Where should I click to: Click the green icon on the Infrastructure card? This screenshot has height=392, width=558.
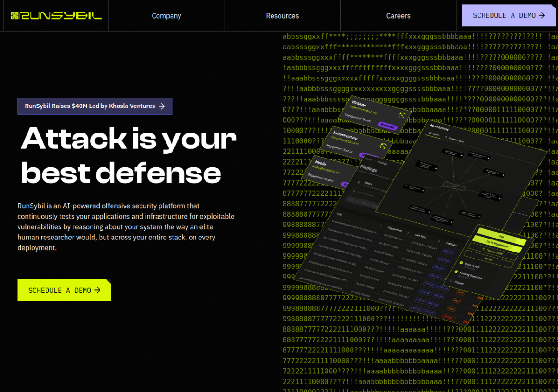click(x=383, y=146)
